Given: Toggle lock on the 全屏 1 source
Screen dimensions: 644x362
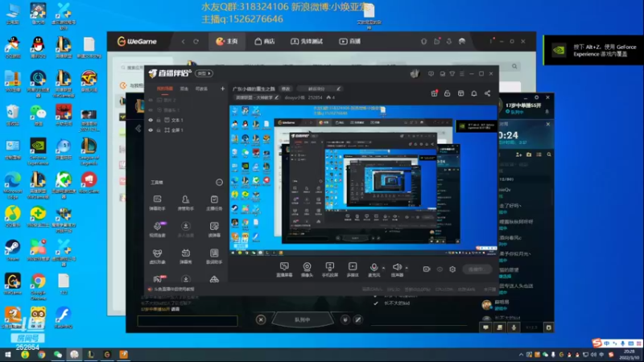Looking at the screenshot, I should [159, 130].
